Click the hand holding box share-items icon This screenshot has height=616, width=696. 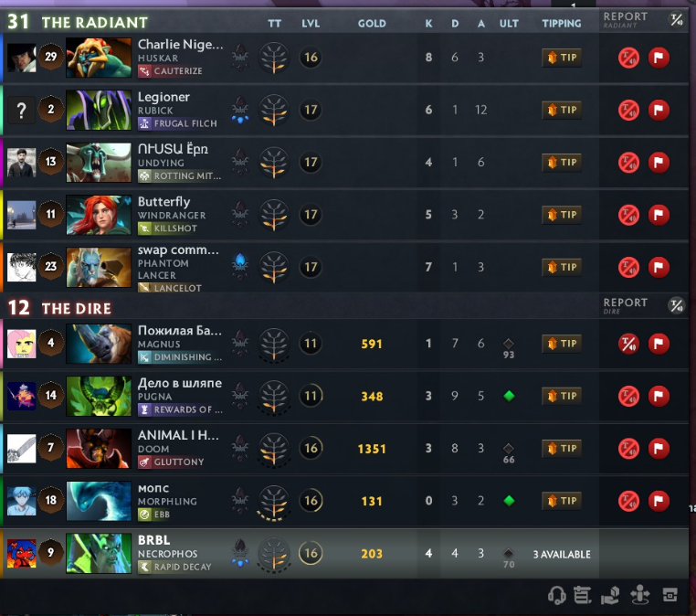[610, 595]
